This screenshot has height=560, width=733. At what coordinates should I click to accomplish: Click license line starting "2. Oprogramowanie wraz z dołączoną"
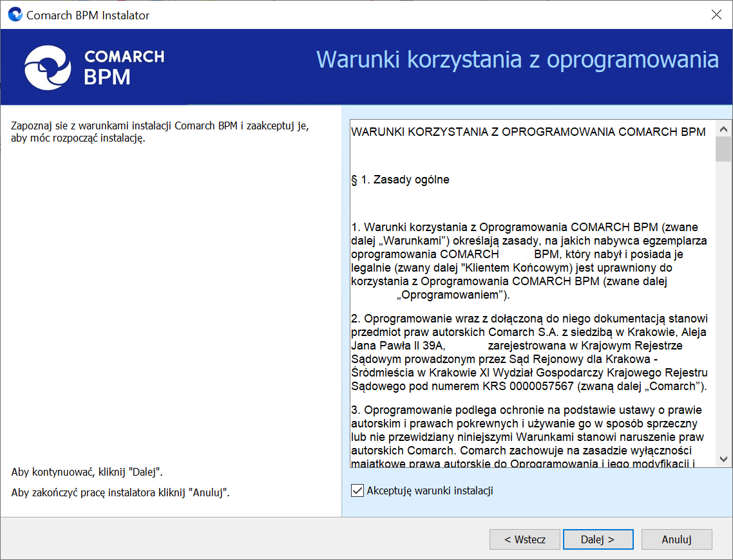(x=529, y=319)
